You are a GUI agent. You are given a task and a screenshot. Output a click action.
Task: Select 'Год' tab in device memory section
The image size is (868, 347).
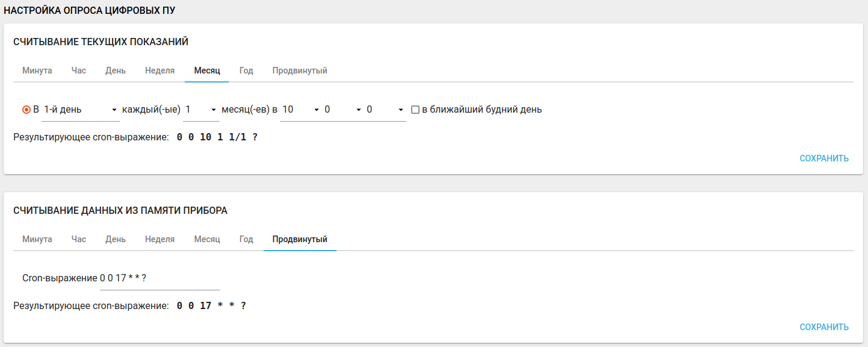[246, 239]
